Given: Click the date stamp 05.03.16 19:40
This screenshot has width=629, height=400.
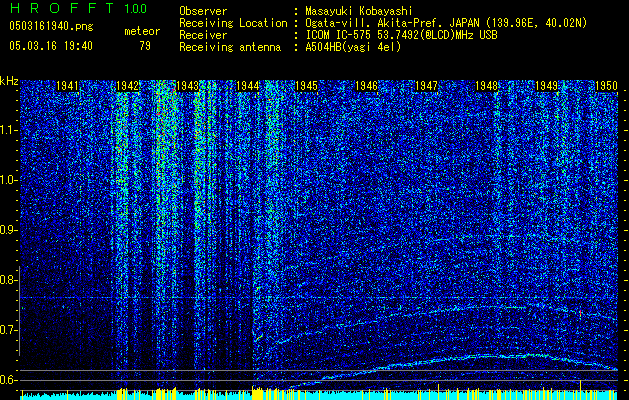Looking at the screenshot, I should [x=50, y=46].
